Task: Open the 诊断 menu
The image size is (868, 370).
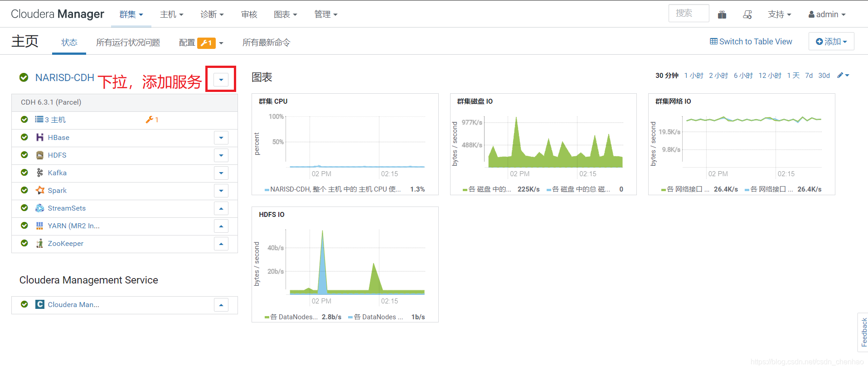Action: (212, 14)
